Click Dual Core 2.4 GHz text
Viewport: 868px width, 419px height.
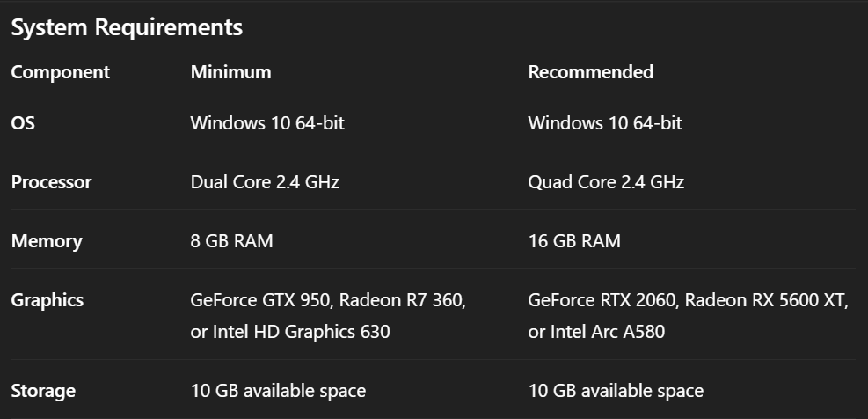(x=265, y=183)
